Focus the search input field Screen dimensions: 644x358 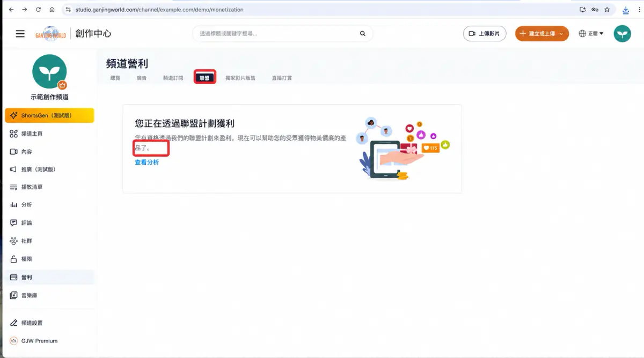coord(278,33)
